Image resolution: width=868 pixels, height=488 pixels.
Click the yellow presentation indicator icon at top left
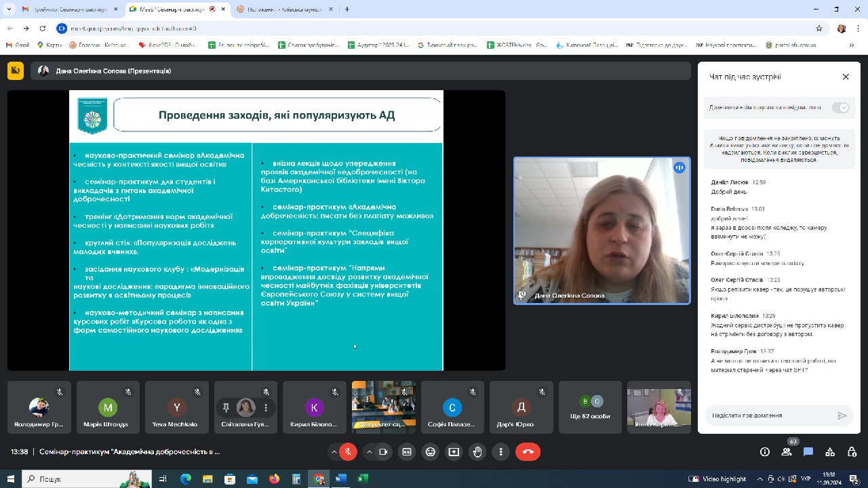pyautogui.click(x=16, y=70)
